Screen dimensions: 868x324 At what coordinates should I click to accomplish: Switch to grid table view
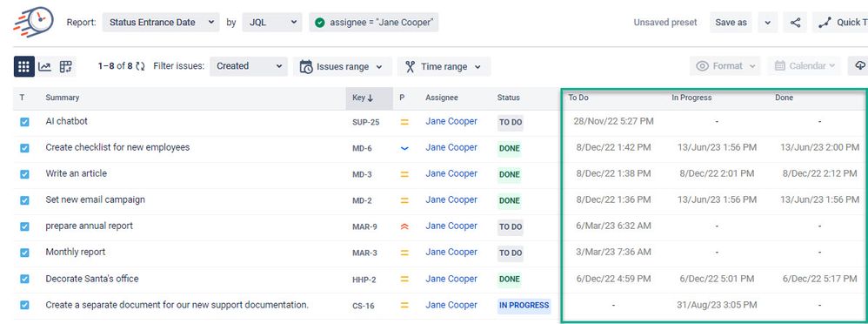[x=23, y=66]
